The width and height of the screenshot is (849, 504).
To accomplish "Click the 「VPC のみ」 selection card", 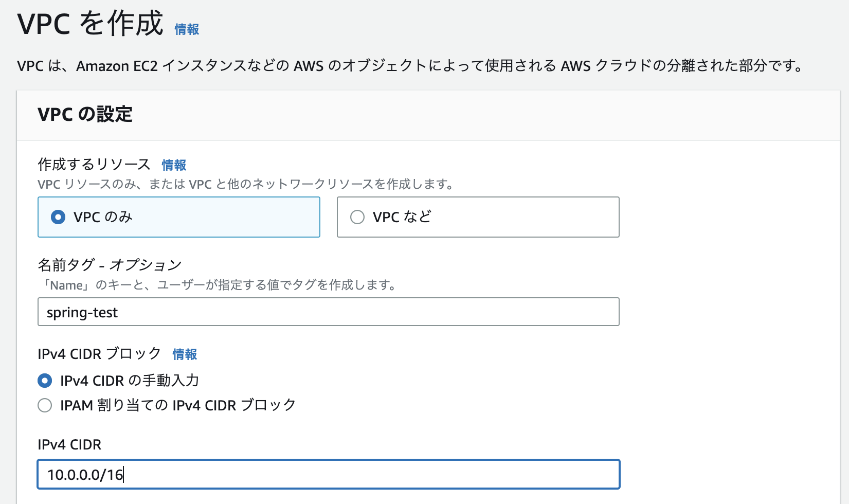I will click(178, 217).
